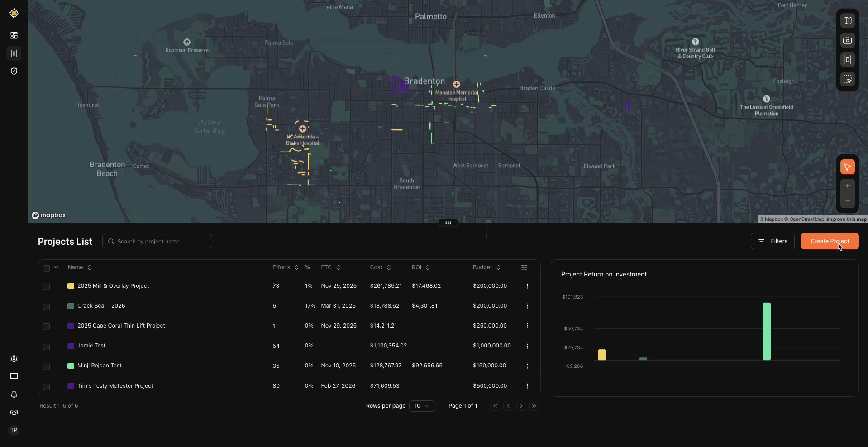Take a map screenshot with the camera icon
The width and height of the screenshot is (868, 447).
pyautogui.click(x=847, y=40)
